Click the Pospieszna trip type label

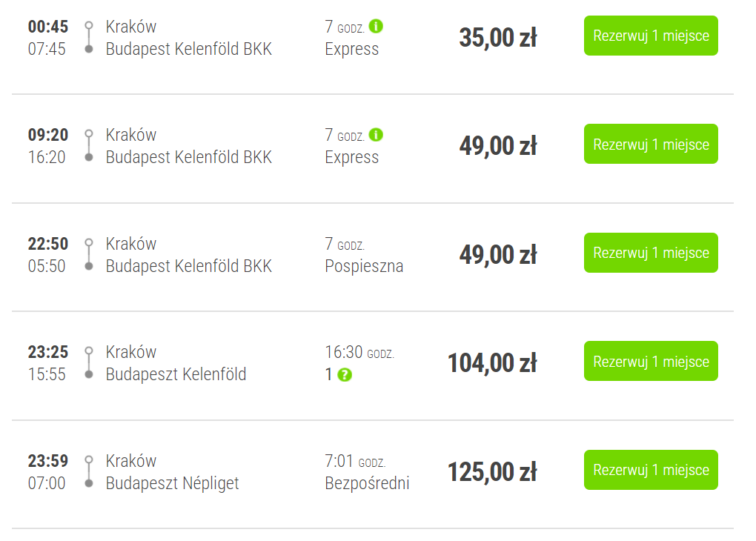coord(364,266)
